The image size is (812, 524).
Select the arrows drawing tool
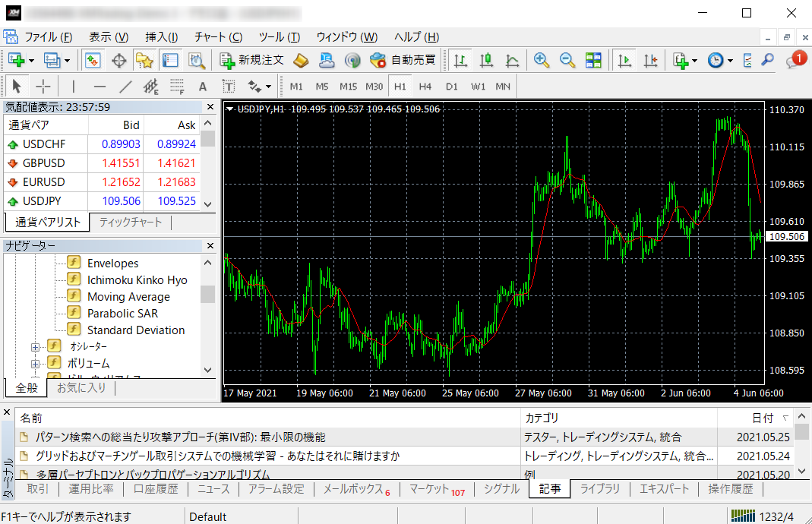tap(254, 86)
